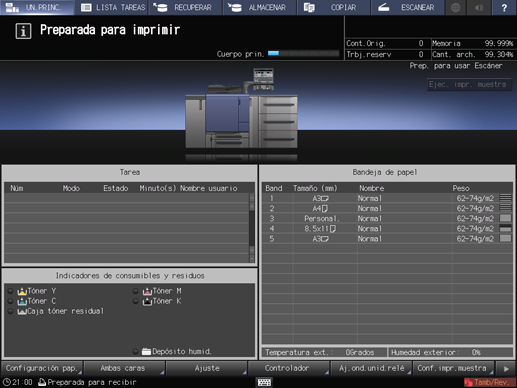The width and height of the screenshot is (517, 388).
Task: Expand the Configuración pap. button
Action: pyautogui.click(x=42, y=368)
